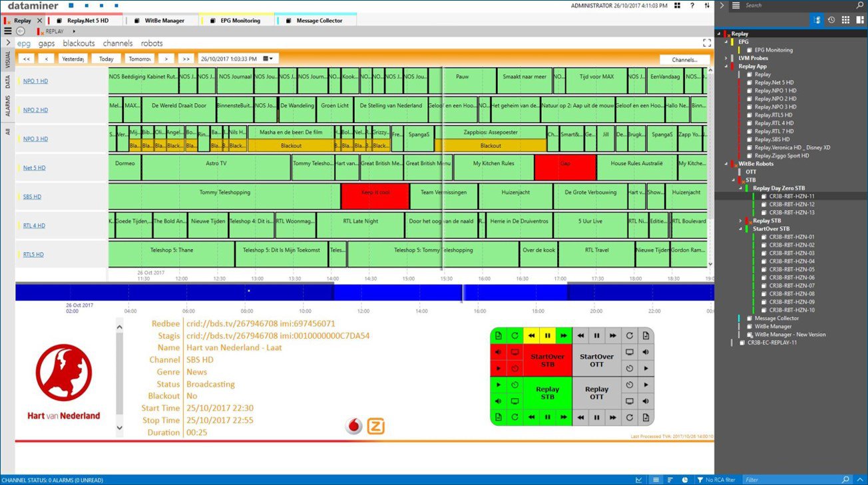Select the Zappbios: Assepoester program block

(x=491, y=132)
